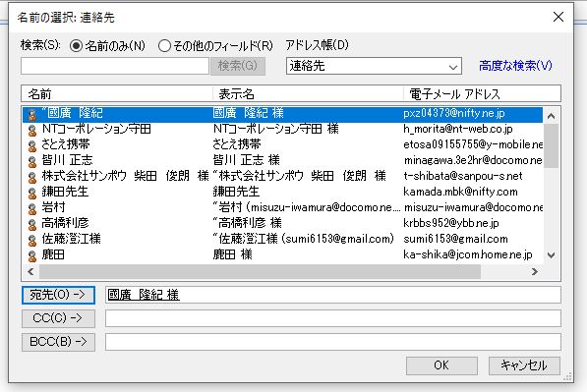
Task: Confirm with the OK button
Action: [x=441, y=365]
